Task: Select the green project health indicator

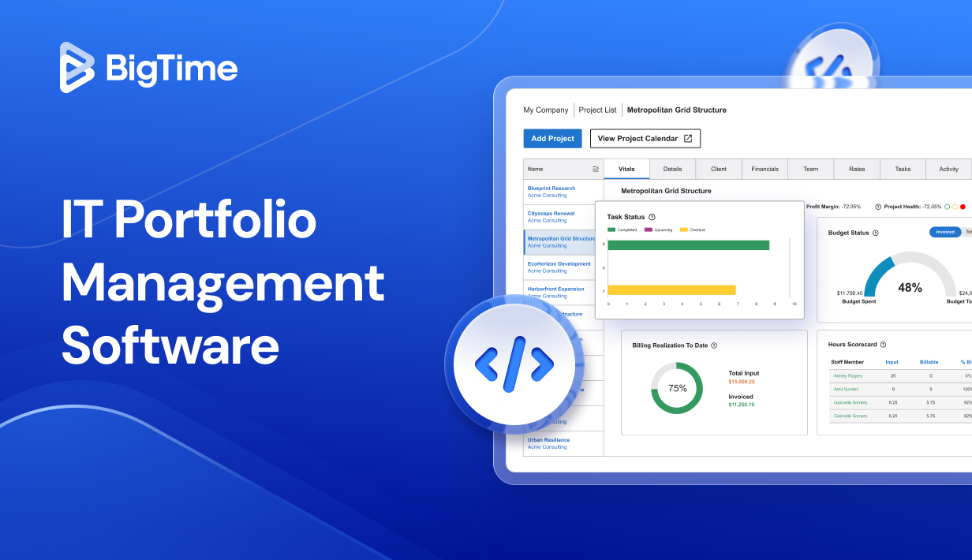Action: [946, 207]
